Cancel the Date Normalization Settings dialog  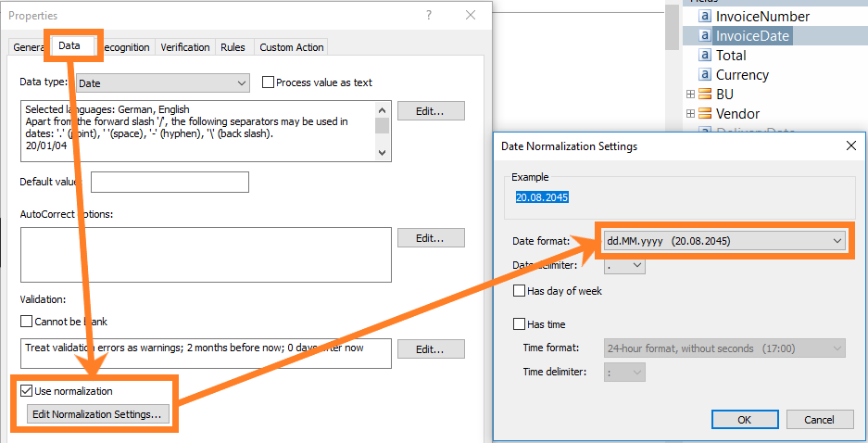(x=819, y=419)
